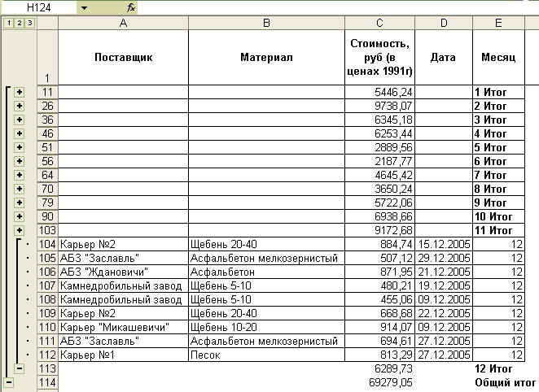Click the 'Карьер №1' cell

point(124,355)
